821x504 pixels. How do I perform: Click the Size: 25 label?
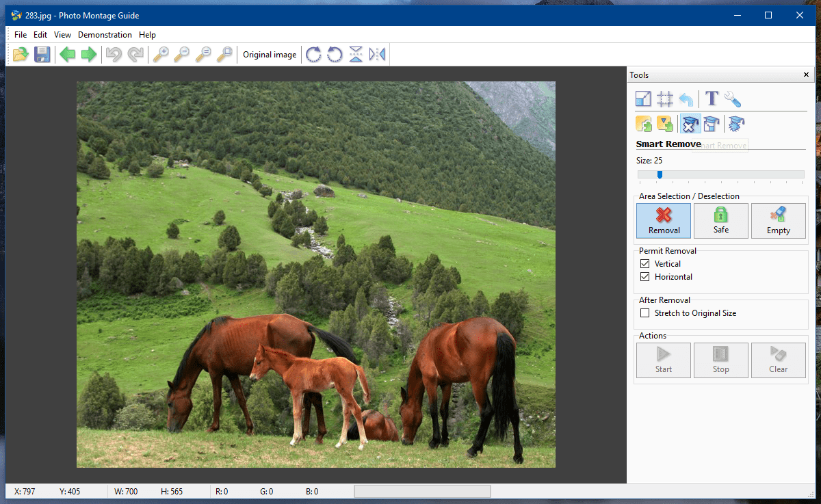point(649,161)
